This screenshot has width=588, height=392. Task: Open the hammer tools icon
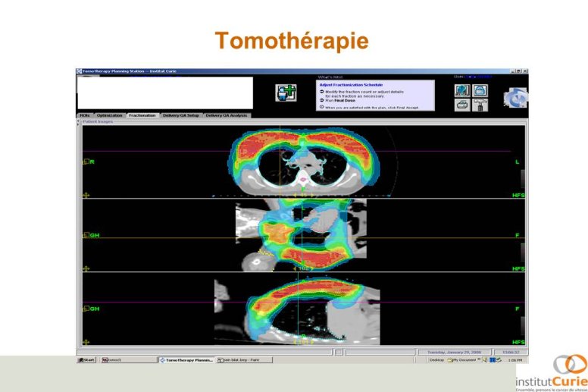click(x=480, y=105)
